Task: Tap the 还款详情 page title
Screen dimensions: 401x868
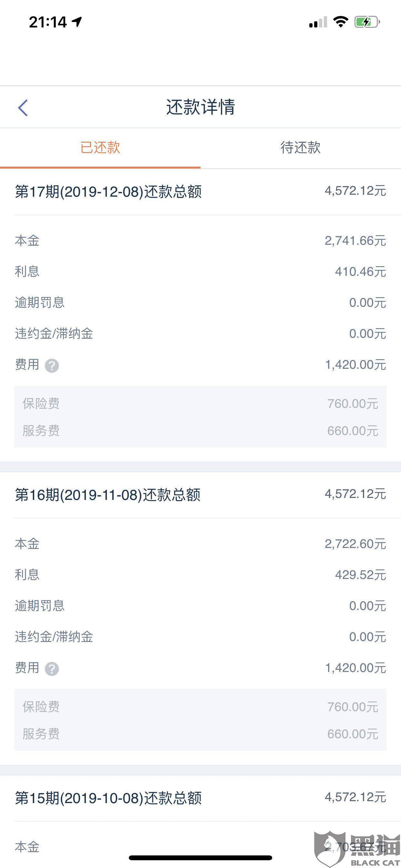Action: point(200,108)
